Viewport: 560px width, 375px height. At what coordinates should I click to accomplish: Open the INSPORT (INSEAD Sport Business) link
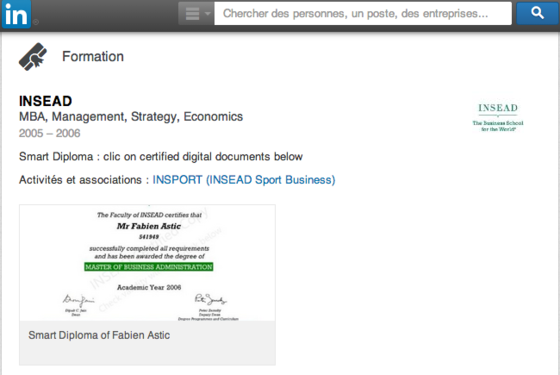(x=244, y=180)
